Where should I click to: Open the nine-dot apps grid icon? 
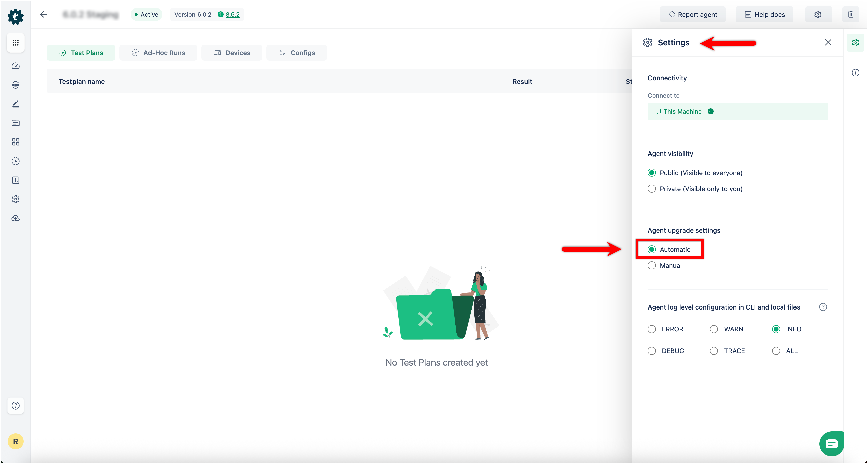coord(16,43)
